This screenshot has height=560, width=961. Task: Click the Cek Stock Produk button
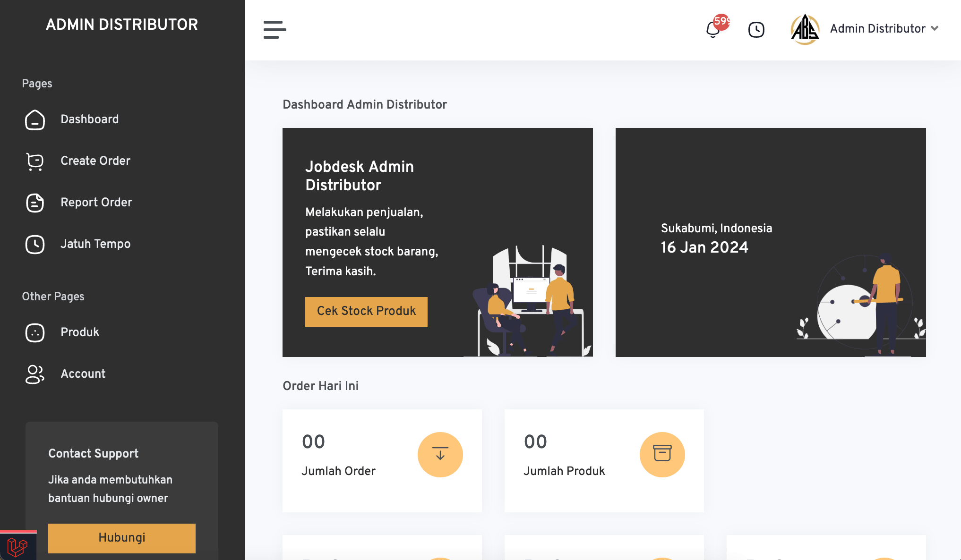(x=366, y=311)
